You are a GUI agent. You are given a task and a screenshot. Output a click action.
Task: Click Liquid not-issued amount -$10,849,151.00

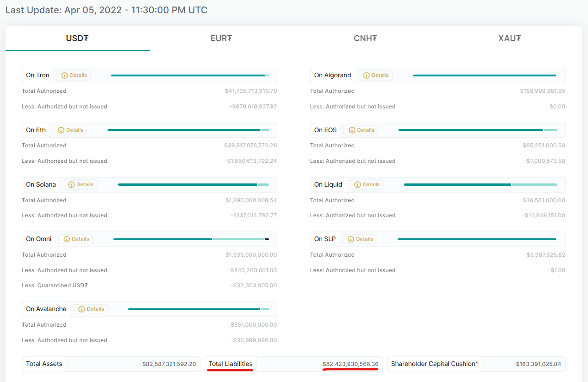(545, 215)
